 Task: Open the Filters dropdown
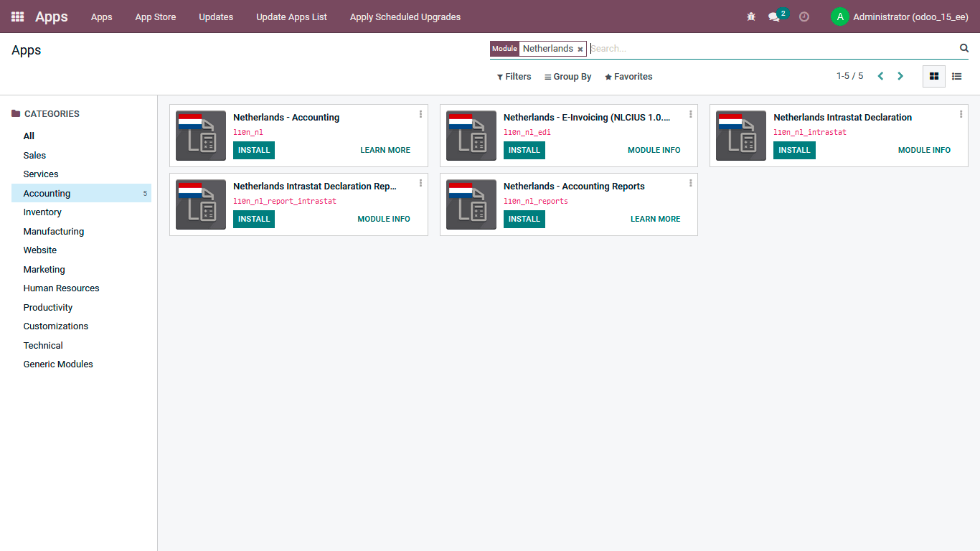(x=514, y=77)
